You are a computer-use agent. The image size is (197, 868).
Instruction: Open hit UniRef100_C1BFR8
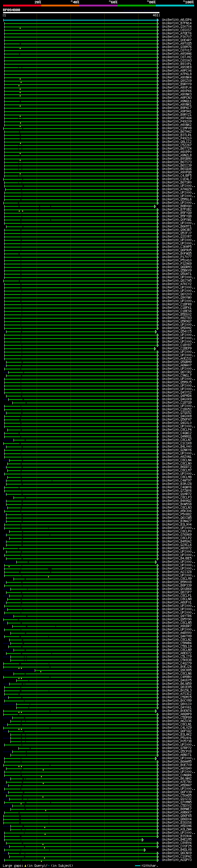(x=176, y=304)
